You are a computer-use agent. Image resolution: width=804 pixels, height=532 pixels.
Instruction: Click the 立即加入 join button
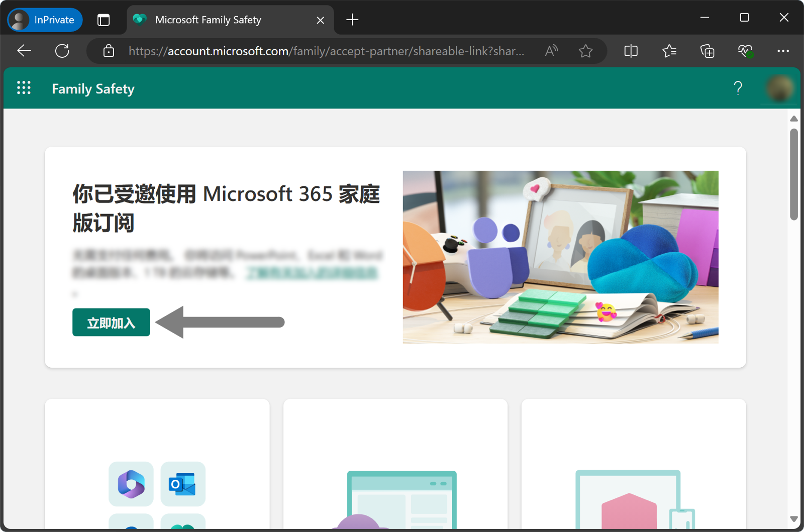coord(111,322)
